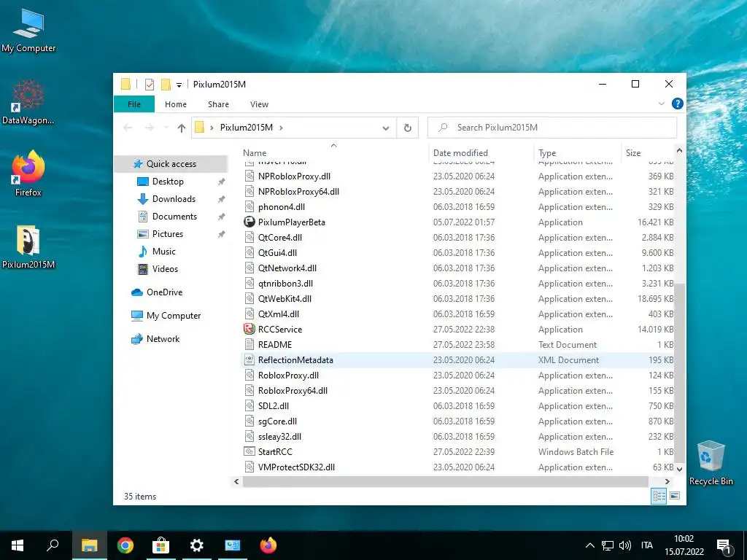Open Downloads in the navigation pane
Screen dimensions: 747x560
pos(174,199)
